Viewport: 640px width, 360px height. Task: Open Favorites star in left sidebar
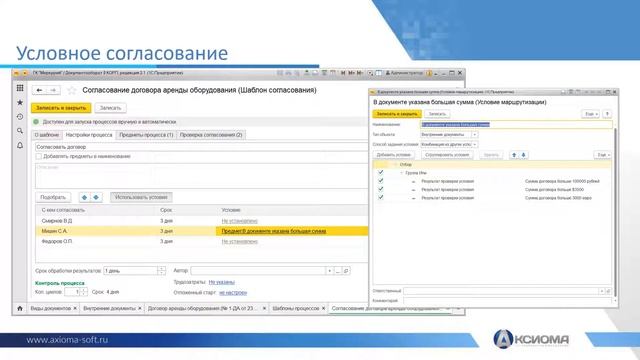tap(20, 102)
